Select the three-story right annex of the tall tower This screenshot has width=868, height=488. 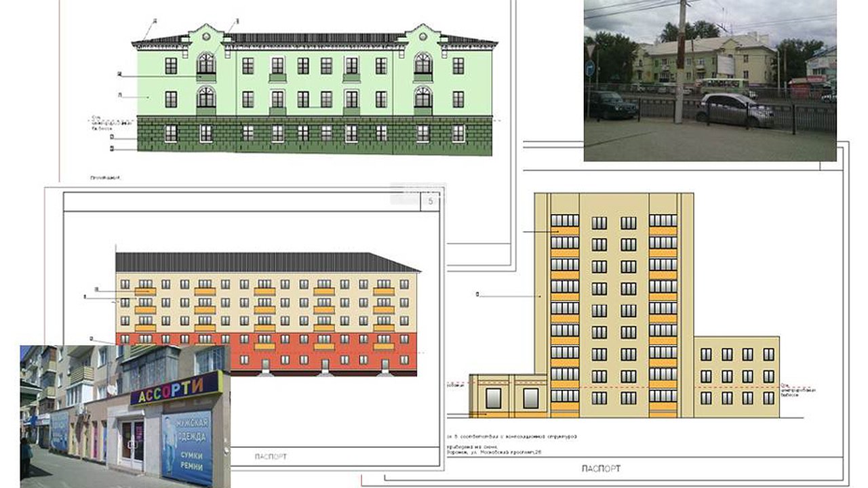[736, 375]
